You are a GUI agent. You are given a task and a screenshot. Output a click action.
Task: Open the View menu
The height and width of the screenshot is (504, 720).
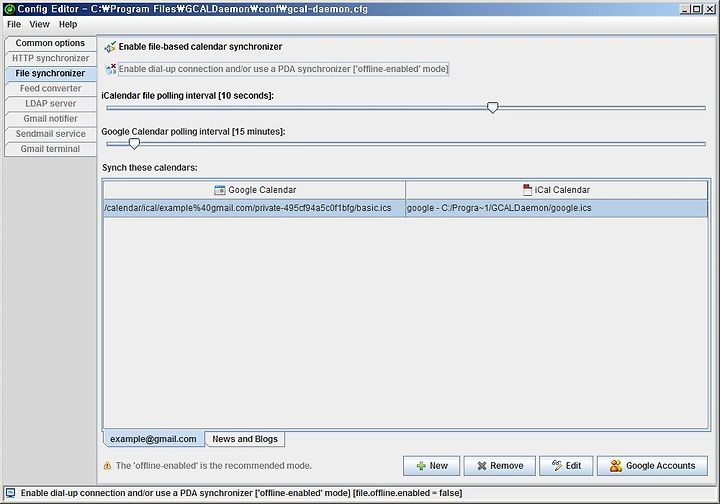(39, 24)
